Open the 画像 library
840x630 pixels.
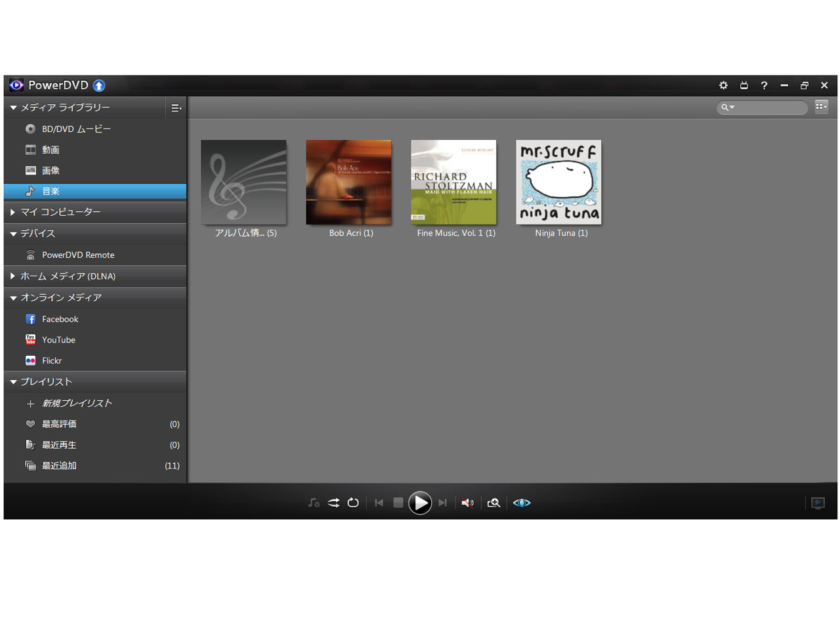pyautogui.click(x=95, y=171)
